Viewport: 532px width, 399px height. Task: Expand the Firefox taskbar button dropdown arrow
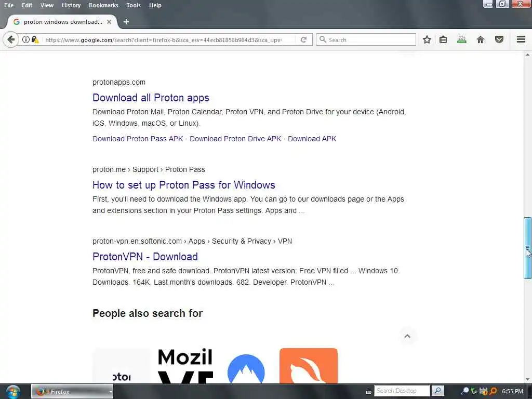tap(111, 392)
